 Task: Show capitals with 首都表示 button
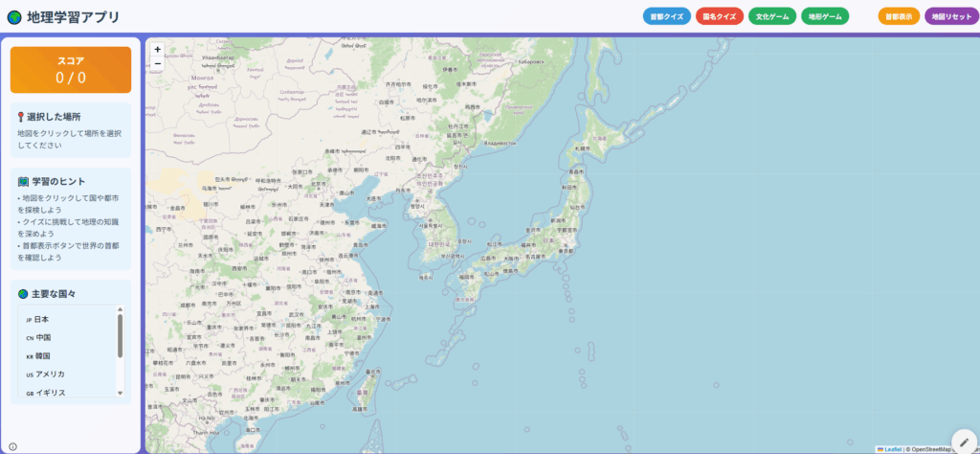[900, 16]
